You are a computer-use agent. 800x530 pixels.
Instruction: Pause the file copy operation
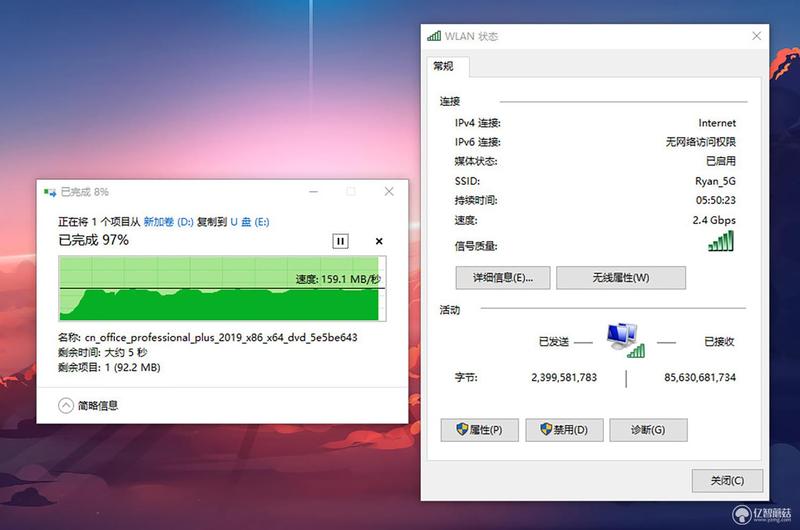[x=340, y=241]
